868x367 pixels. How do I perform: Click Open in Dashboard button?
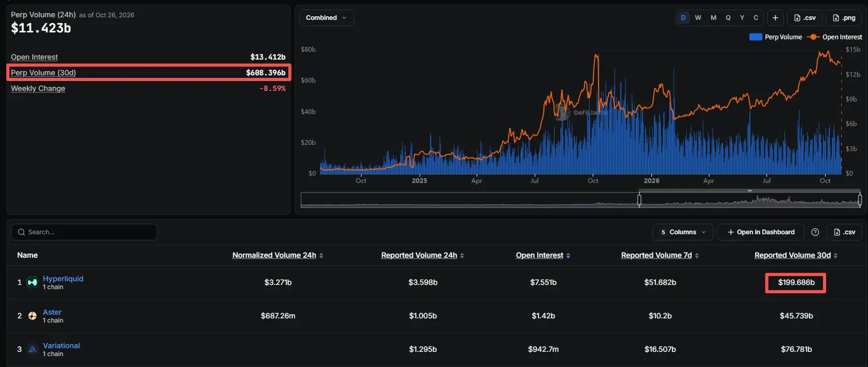[x=761, y=232]
